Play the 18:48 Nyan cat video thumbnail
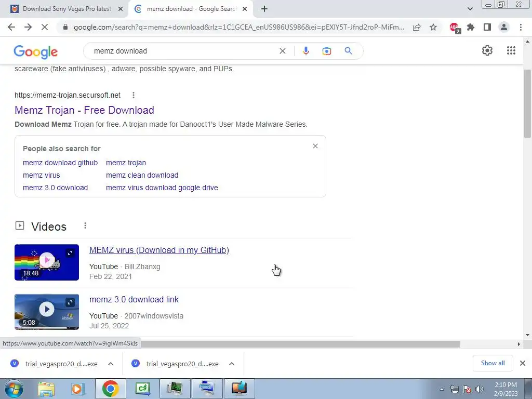The width and height of the screenshot is (532, 399). click(47, 262)
